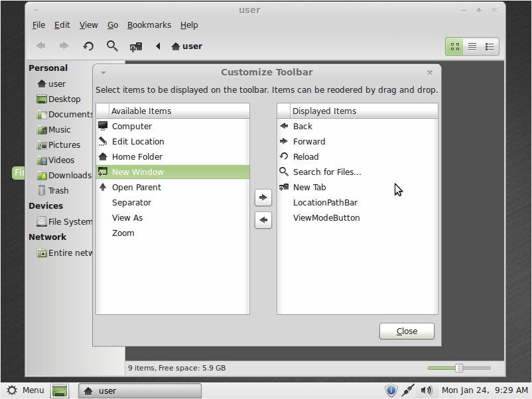Switch to list view mode
The image size is (532, 399).
(x=472, y=46)
